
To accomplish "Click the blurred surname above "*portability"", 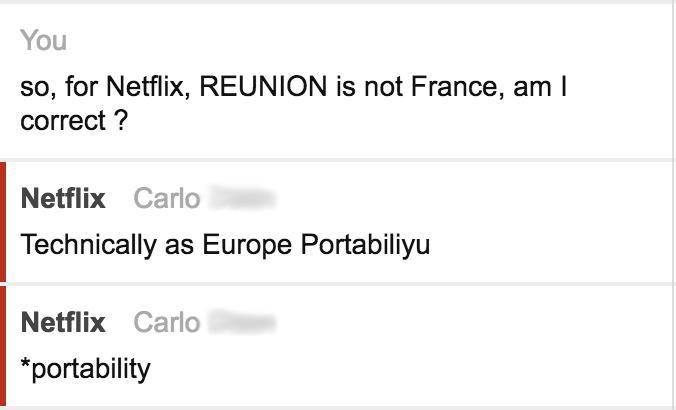I will point(240,322).
